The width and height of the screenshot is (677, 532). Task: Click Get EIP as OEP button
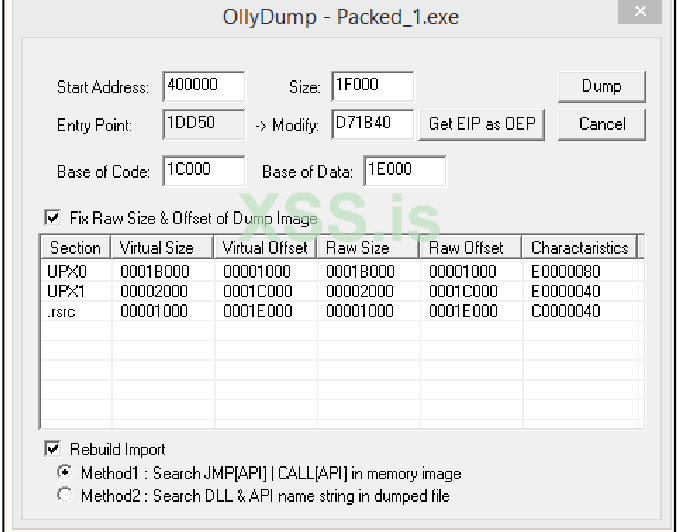click(x=481, y=125)
